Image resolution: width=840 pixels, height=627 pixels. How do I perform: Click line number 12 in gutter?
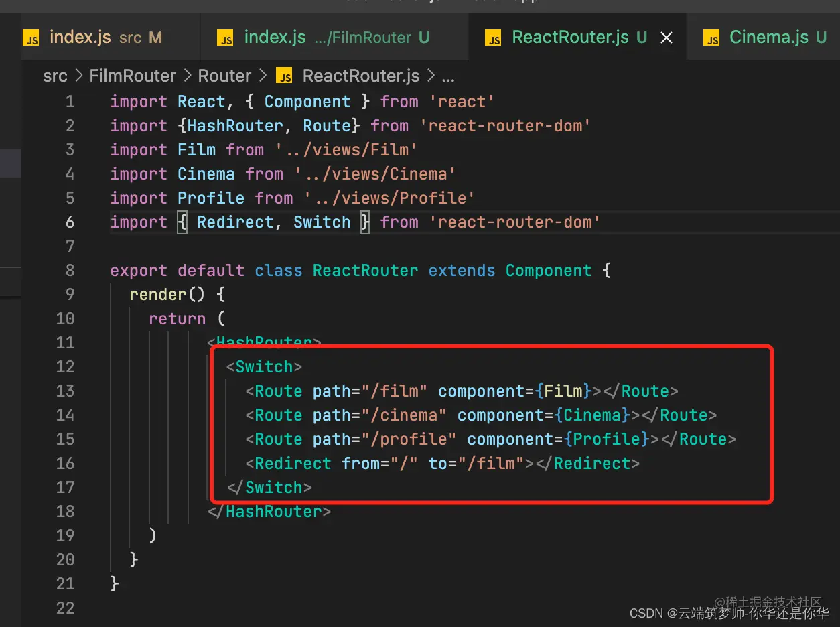click(x=65, y=367)
